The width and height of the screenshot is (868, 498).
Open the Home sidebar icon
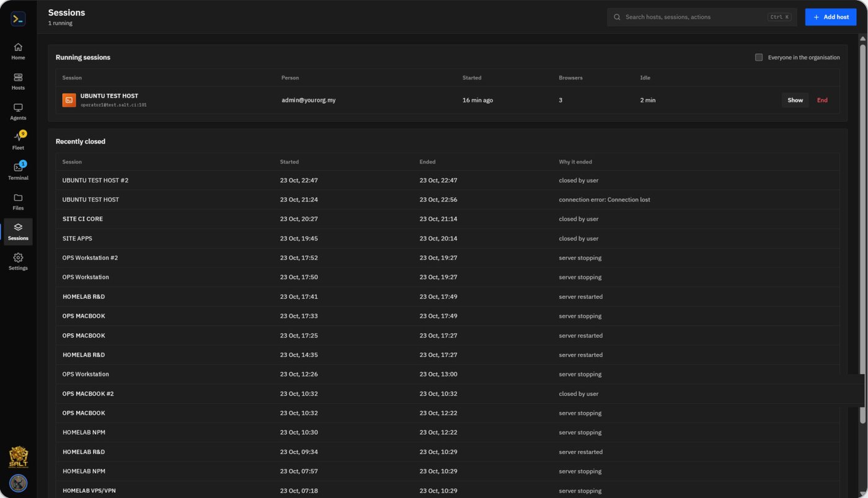(18, 51)
